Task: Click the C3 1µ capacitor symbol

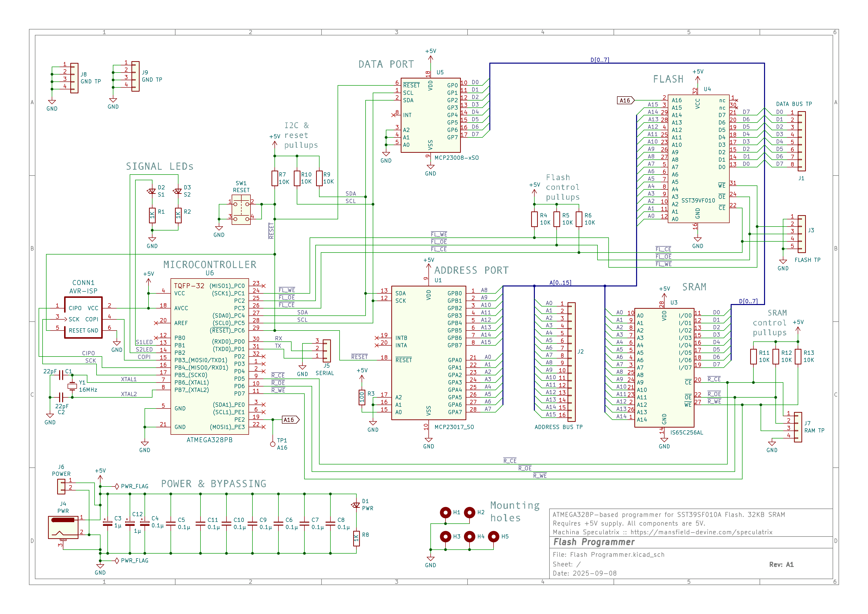Action: pos(108,524)
